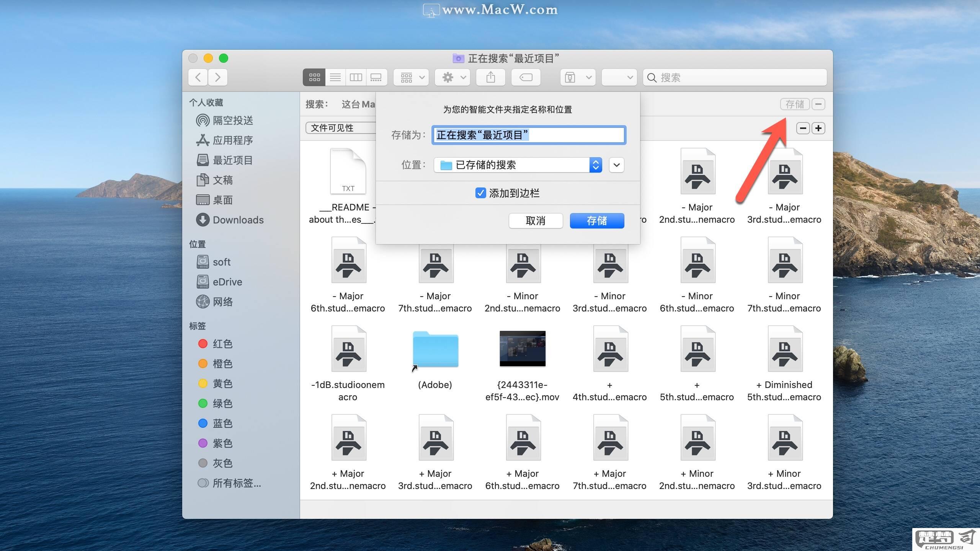Select the + Major 6th.stud...emacro file
Viewport: 980px width, 551px height.
(x=523, y=437)
